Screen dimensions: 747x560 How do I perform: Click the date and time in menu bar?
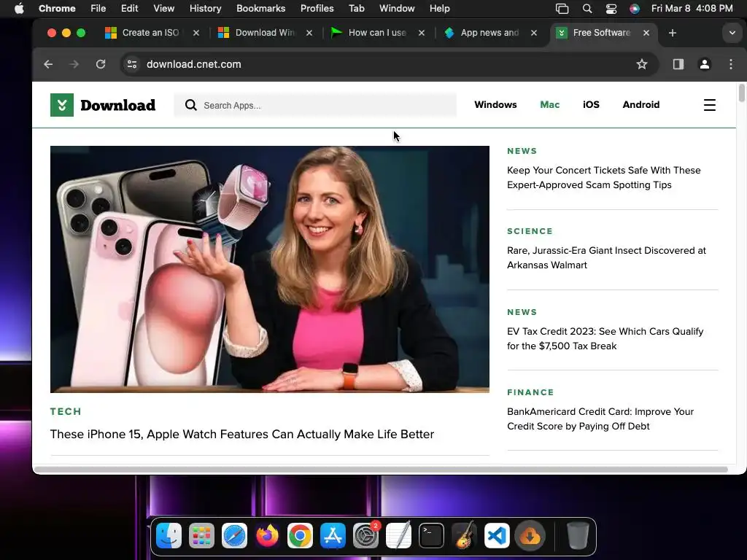692,9
